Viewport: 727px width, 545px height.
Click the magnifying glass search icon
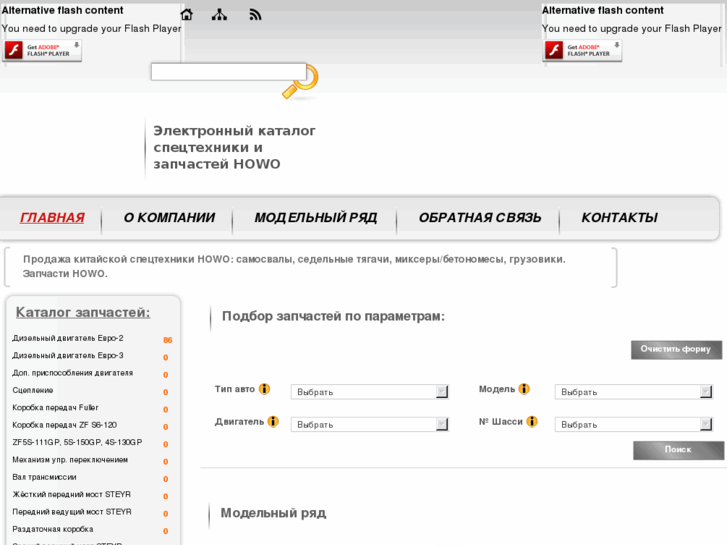tap(300, 82)
